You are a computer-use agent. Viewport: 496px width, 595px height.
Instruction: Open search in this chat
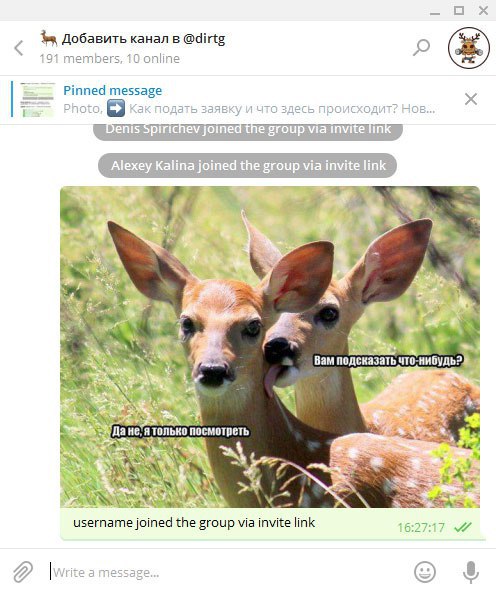[x=421, y=48]
